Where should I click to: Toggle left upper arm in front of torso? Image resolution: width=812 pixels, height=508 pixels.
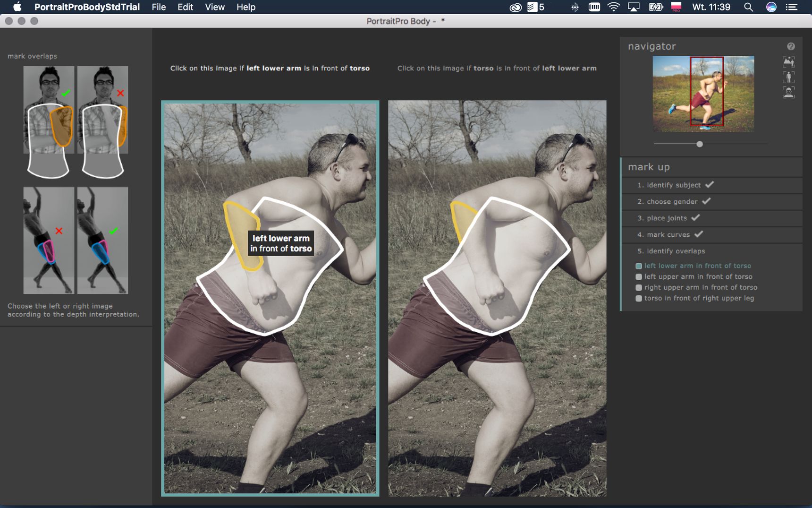639,277
